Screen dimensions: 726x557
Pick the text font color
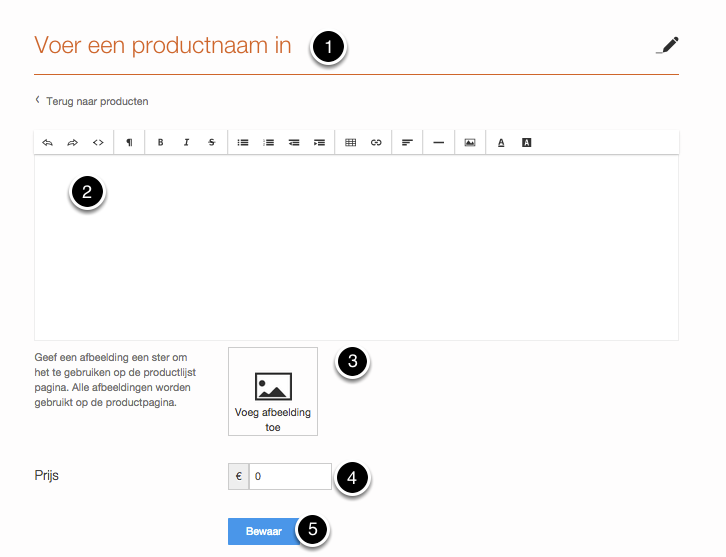tap(501, 143)
